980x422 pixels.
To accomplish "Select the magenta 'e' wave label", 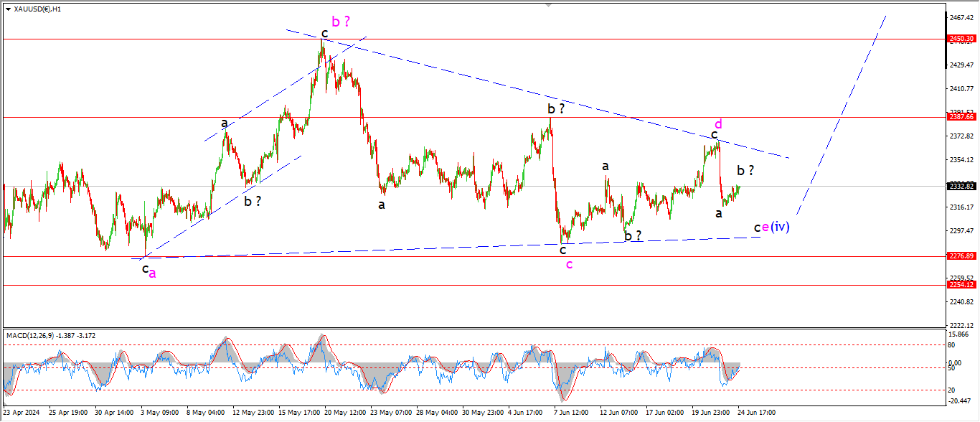I will pos(765,228).
